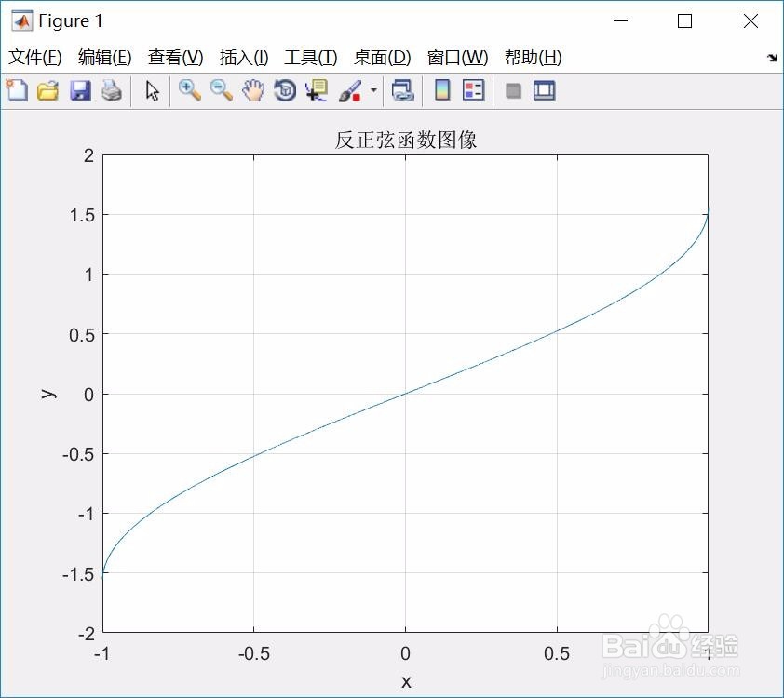
Task: Print the figure via printer icon
Action: click(112, 91)
